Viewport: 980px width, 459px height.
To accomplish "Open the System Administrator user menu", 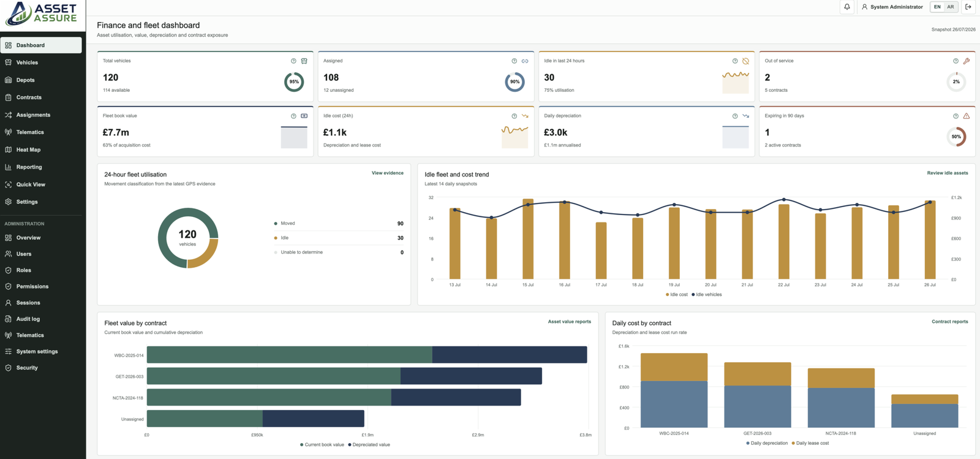I will point(892,7).
